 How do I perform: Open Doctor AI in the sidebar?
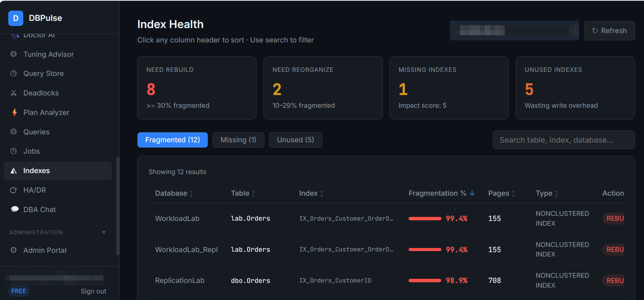(x=39, y=35)
